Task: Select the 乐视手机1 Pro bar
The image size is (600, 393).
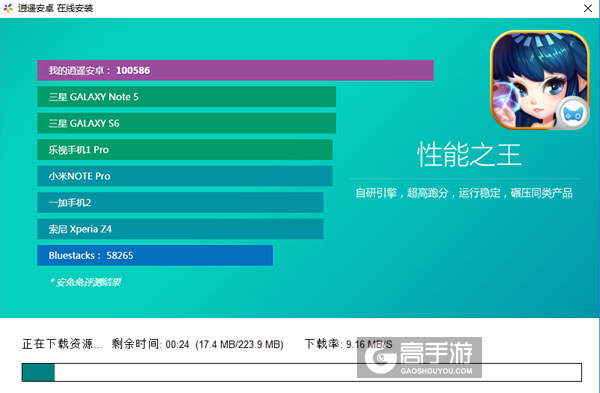Action: (185, 150)
